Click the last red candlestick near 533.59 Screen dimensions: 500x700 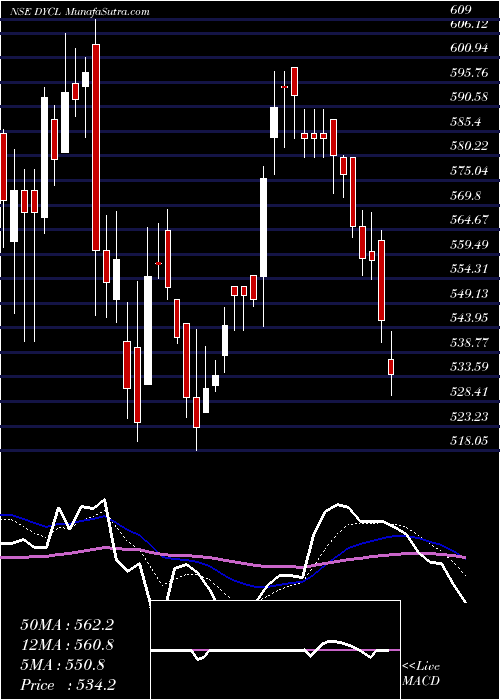(x=391, y=367)
